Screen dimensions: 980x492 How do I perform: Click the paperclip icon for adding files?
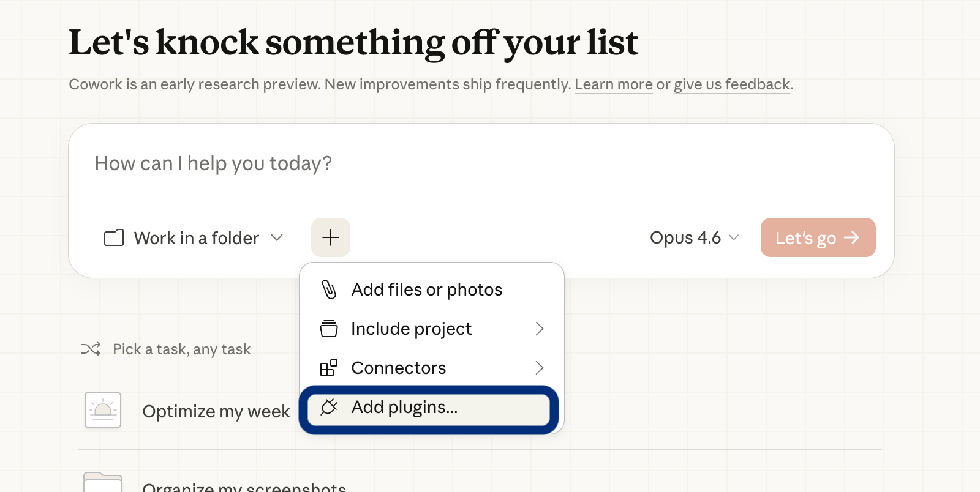329,289
